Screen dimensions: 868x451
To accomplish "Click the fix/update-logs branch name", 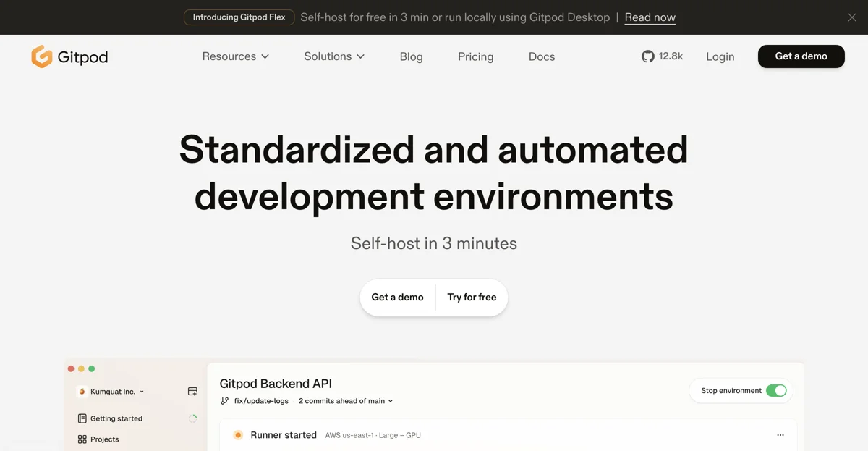I will [x=261, y=401].
